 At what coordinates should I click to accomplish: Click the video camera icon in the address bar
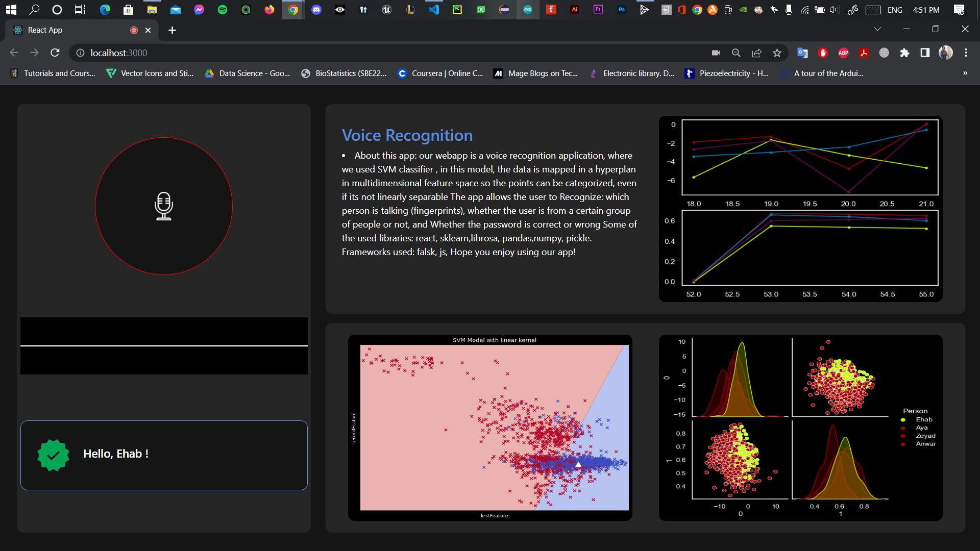click(716, 53)
